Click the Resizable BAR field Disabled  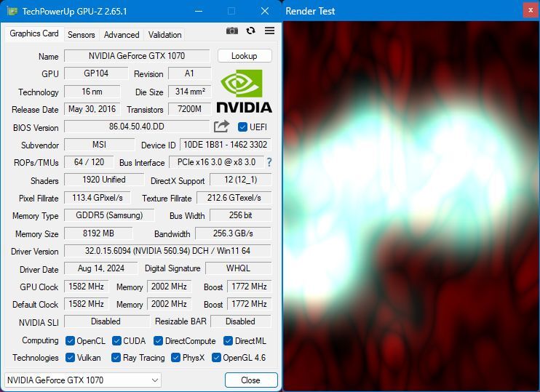click(240, 321)
